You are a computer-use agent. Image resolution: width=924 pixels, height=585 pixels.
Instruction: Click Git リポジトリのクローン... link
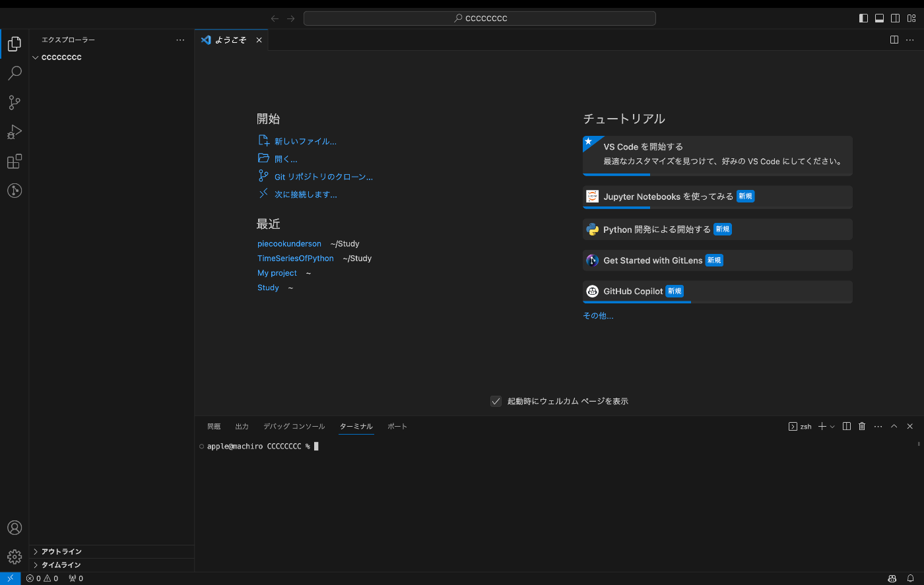(x=323, y=177)
